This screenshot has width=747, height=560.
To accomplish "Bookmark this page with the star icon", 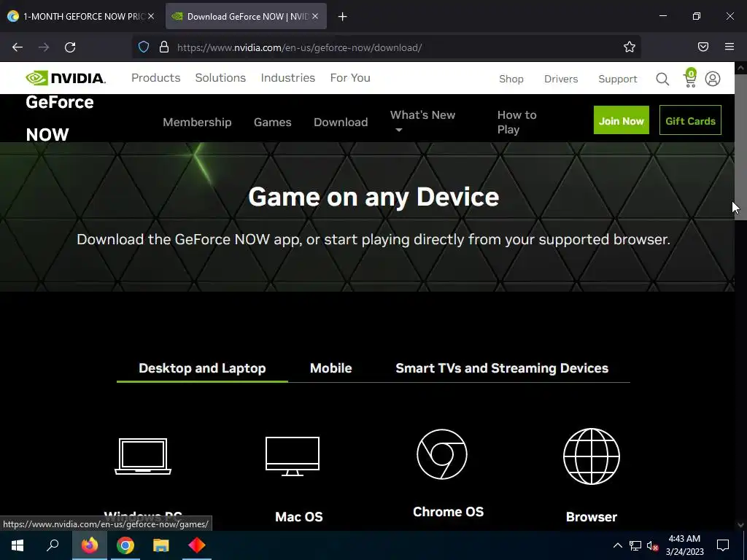I will [630, 47].
